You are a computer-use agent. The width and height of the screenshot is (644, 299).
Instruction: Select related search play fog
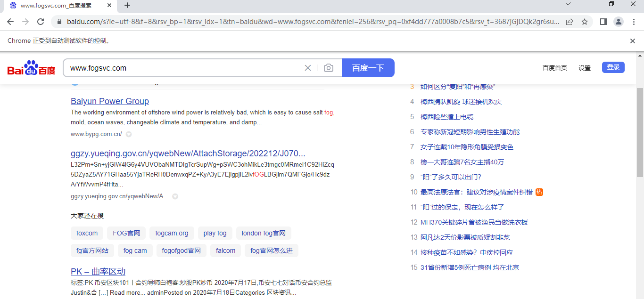click(x=215, y=233)
